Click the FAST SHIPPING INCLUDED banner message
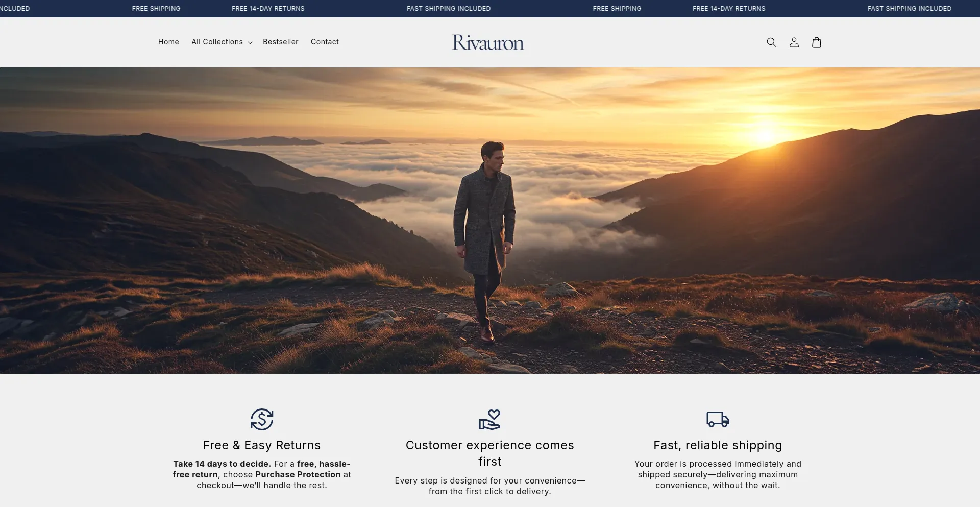 (x=448, y=8)
